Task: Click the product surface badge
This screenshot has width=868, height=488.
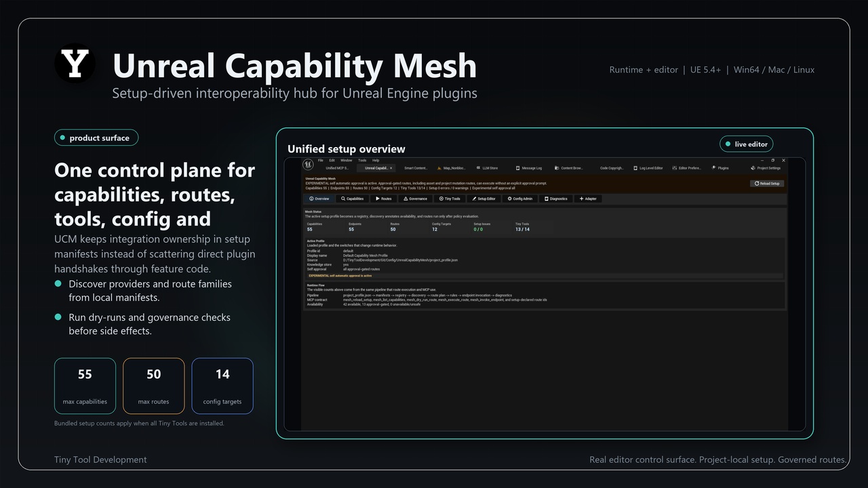Action: click(x=96, y=138)
